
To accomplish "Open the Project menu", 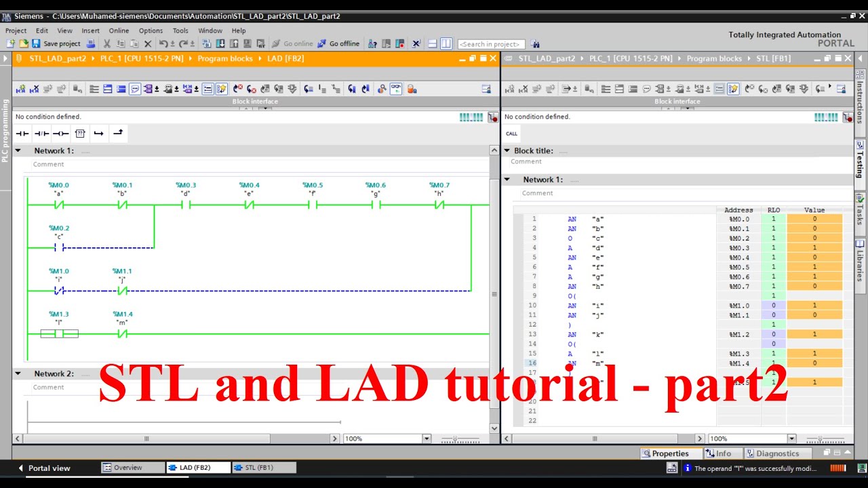I will tap(16, 30).
